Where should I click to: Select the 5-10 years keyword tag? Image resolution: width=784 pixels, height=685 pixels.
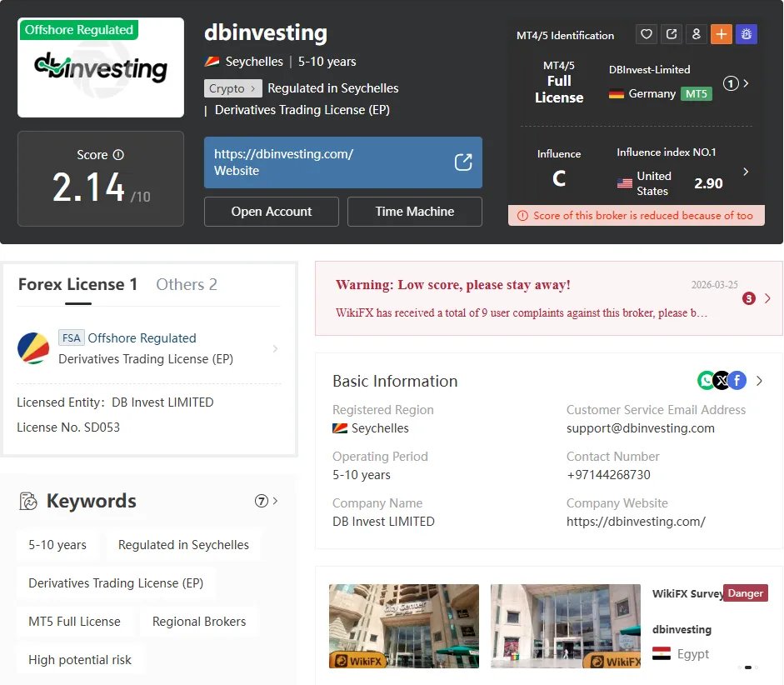click(57, 544)
